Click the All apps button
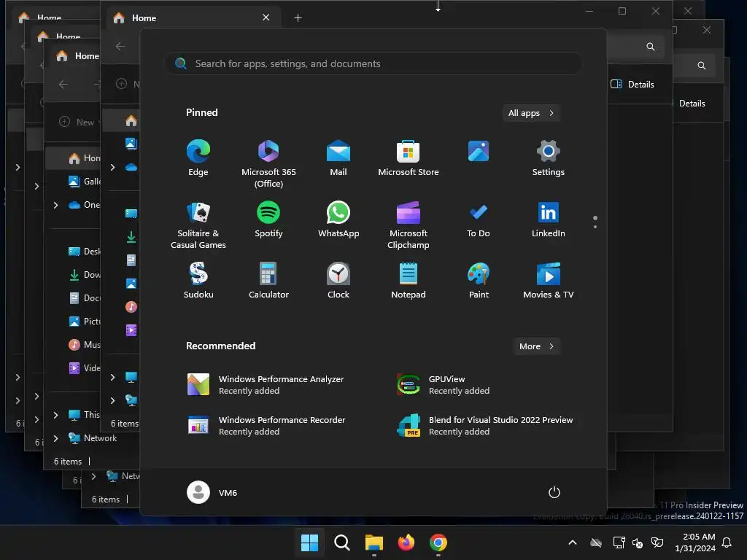Screen dimensions: 747x560 (531, 113)
